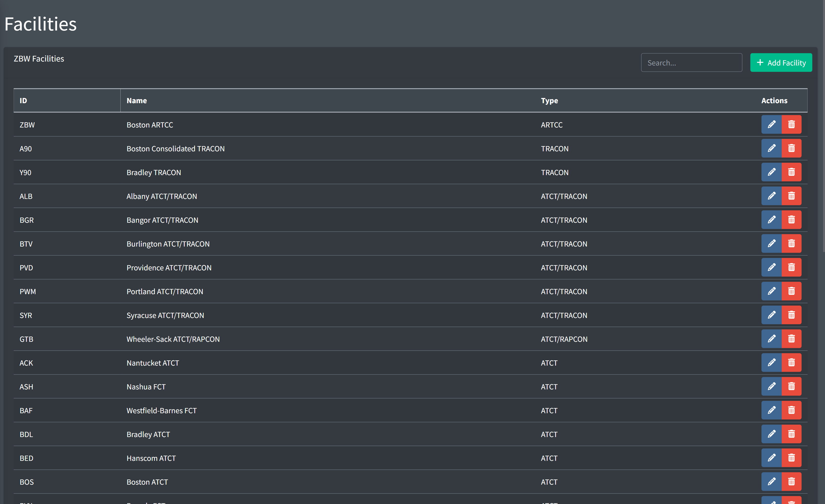Delete the PWM Portland facility
The height and width of the screenshot is (504, 825).
click(791, 291)
